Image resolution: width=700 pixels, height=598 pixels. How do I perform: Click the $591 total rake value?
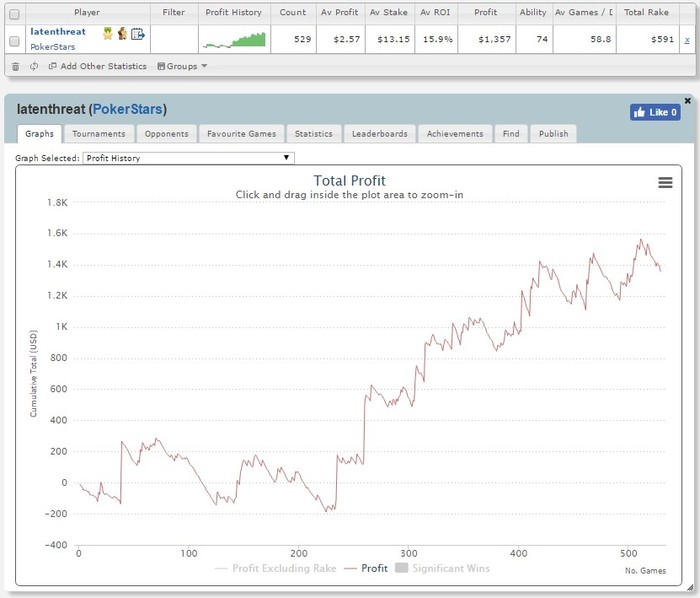(662, 39)
